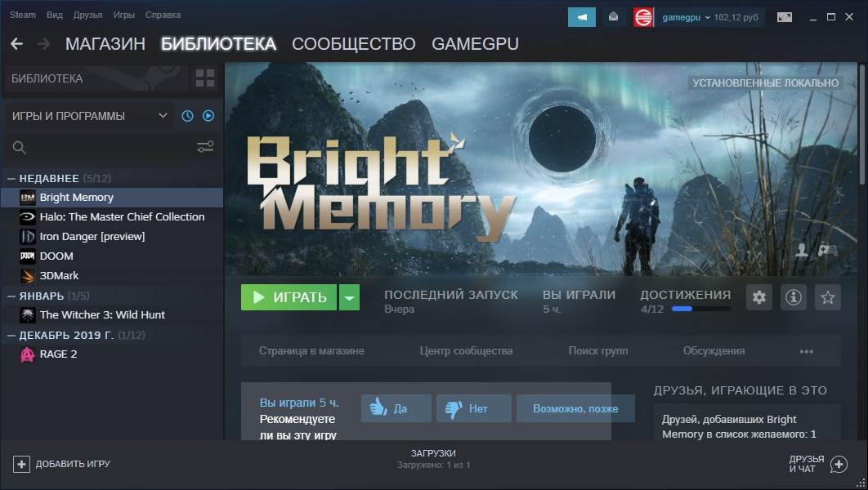Show game info icon

[794, 297]
